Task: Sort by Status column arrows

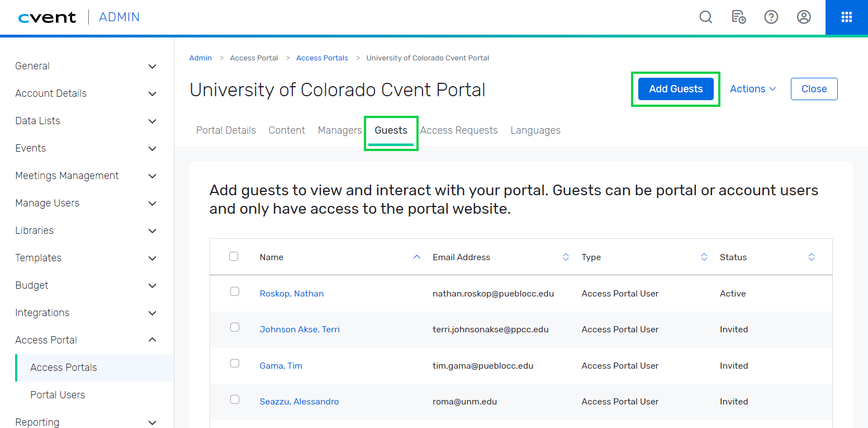Action: [812, 257]
